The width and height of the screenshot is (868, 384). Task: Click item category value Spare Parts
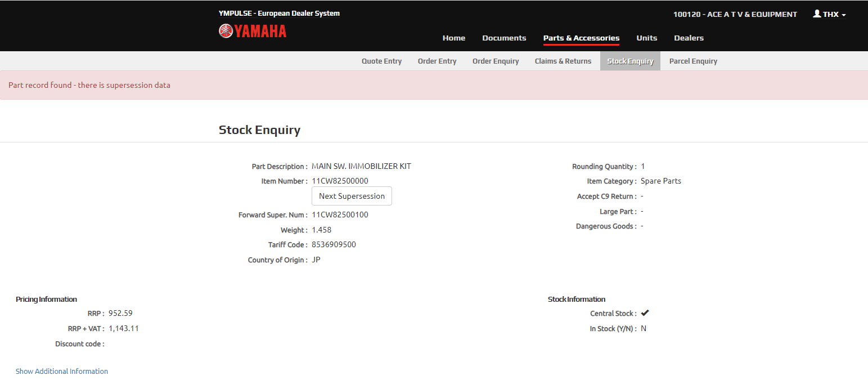click(661, 181)
